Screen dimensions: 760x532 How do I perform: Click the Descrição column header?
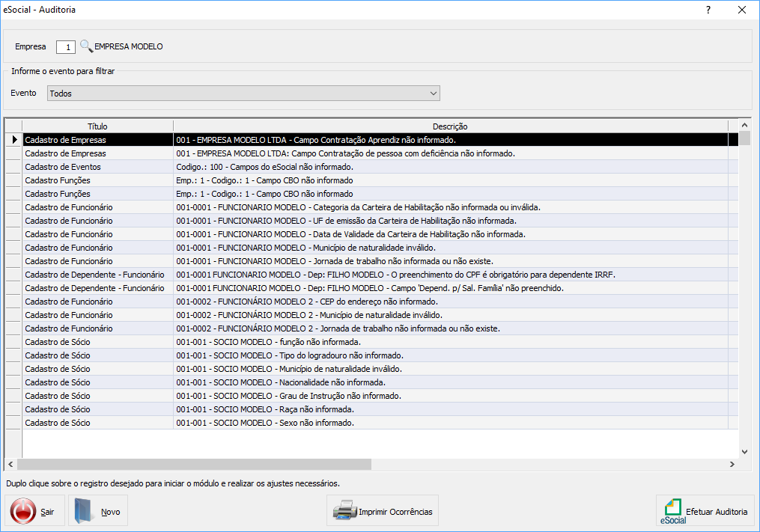coord(449,126)
